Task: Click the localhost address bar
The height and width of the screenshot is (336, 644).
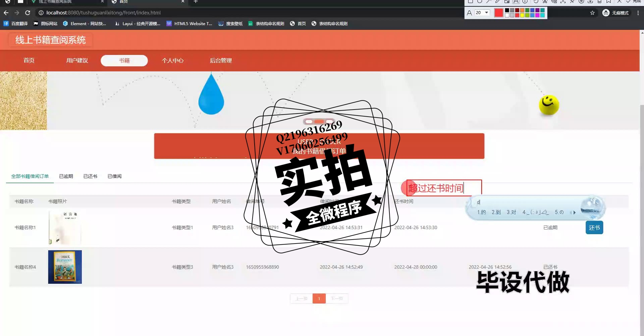Action: click(x=103, y=13)
